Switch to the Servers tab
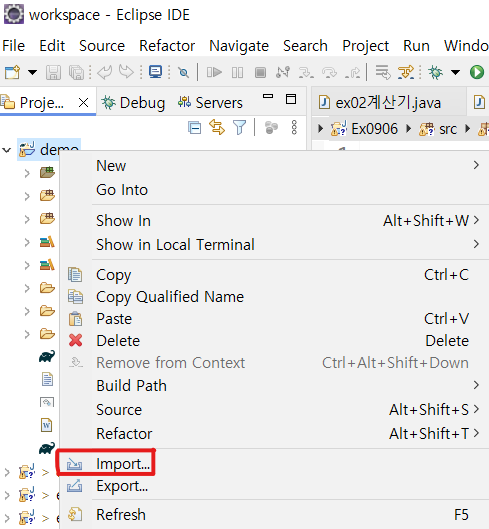Image resolution: width=489 pixels, height=529 pixels. point(210,103)
